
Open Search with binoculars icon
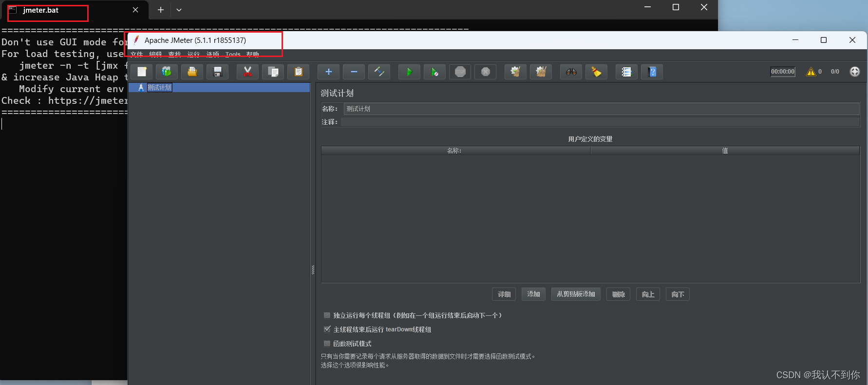571,72
